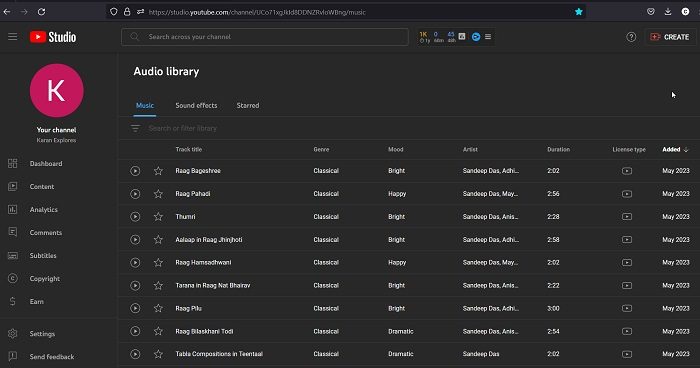Screen dimensions: 700x368
Task: Click the CREATE button
Action: pos(670,37)
